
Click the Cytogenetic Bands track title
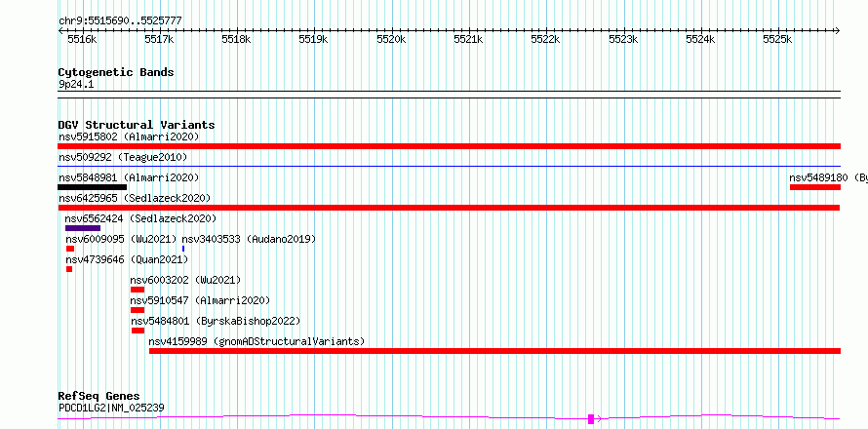coord(116,72)
